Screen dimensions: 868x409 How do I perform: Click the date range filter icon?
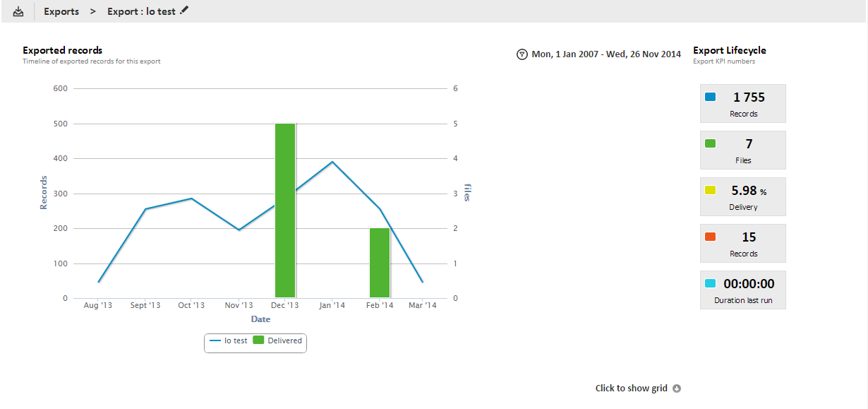(x=522, y=54)
